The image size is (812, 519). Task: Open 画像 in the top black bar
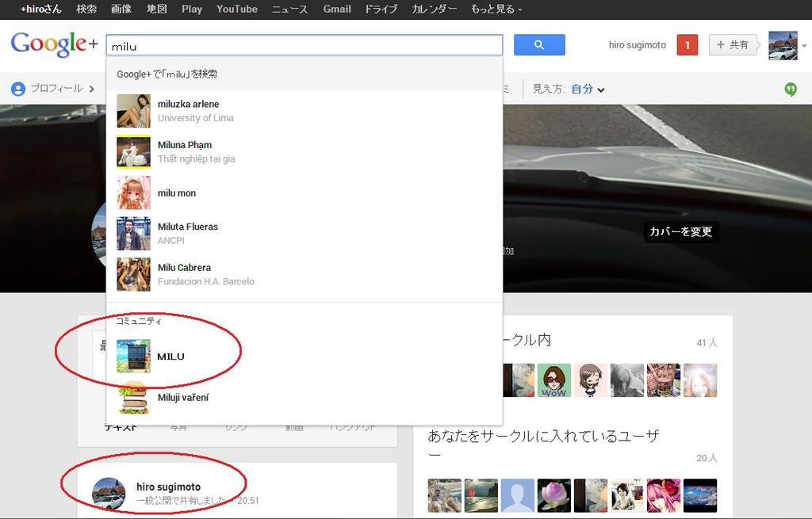(x=121, y=9)
